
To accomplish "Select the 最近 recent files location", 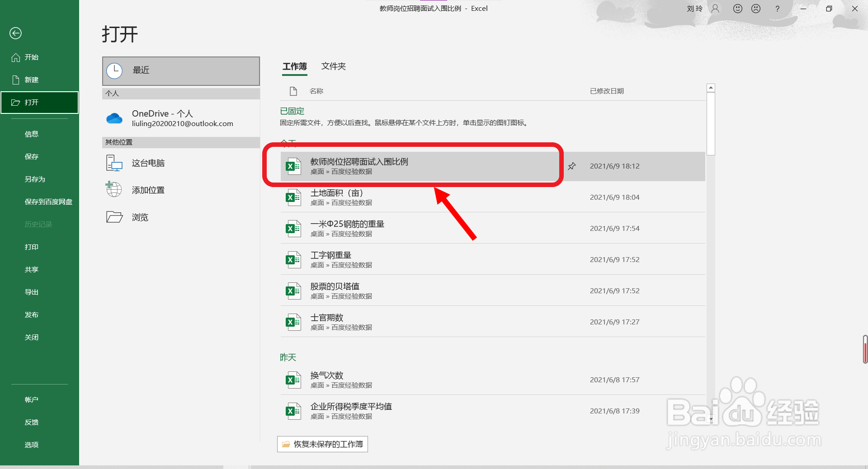I will (x=181, y=71).
